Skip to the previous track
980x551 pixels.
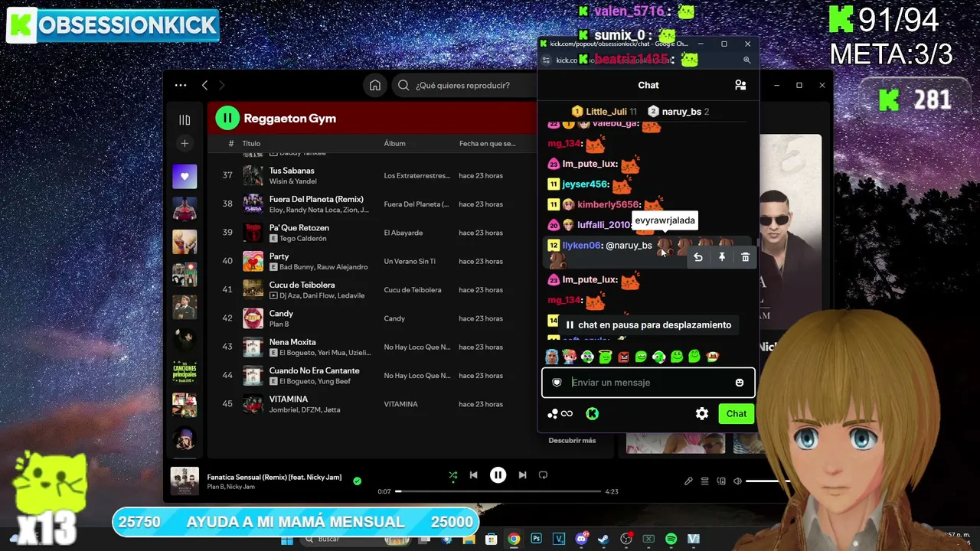[x=473, y=475]
